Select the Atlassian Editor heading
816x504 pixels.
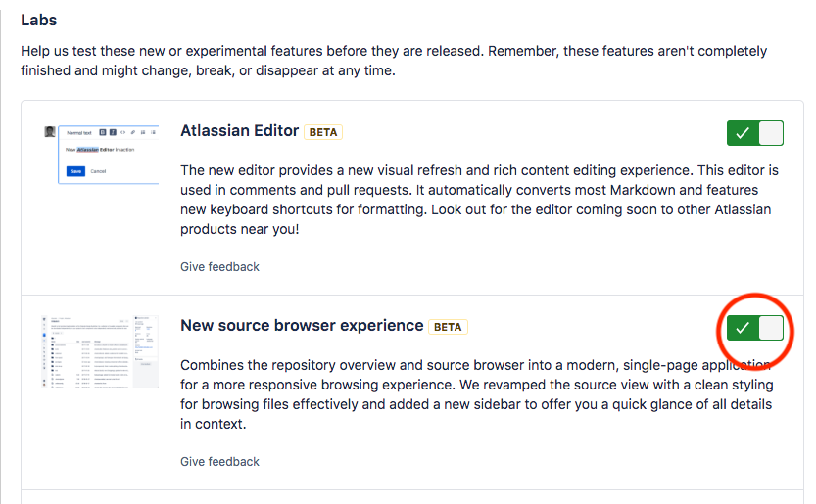[239, 130]
